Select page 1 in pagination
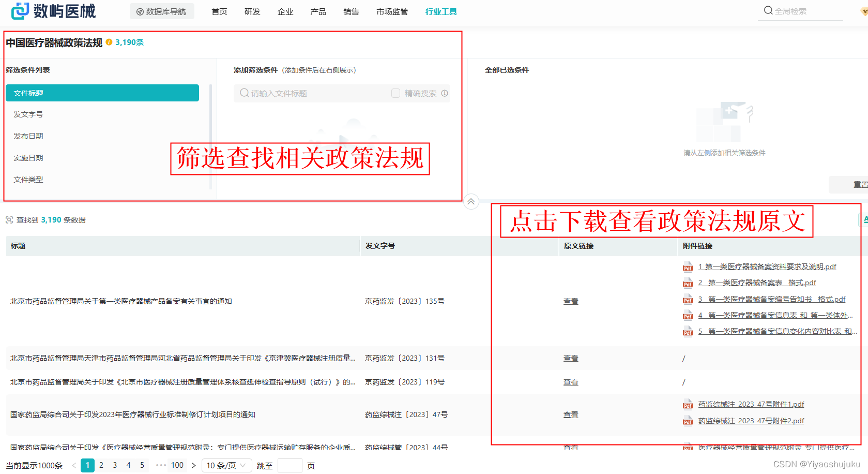868x474 pixels. tap(88, 465)
